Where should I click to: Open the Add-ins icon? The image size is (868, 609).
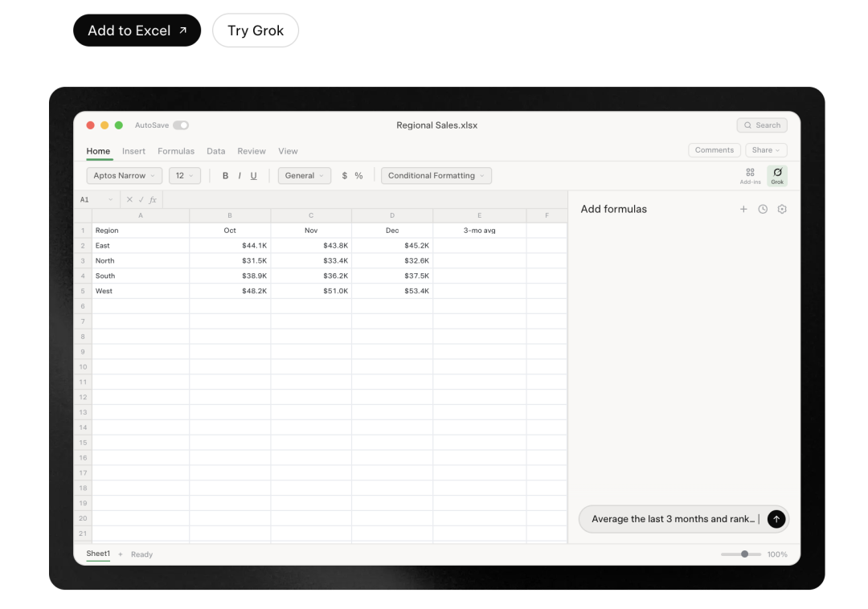[x=750, y=176]
